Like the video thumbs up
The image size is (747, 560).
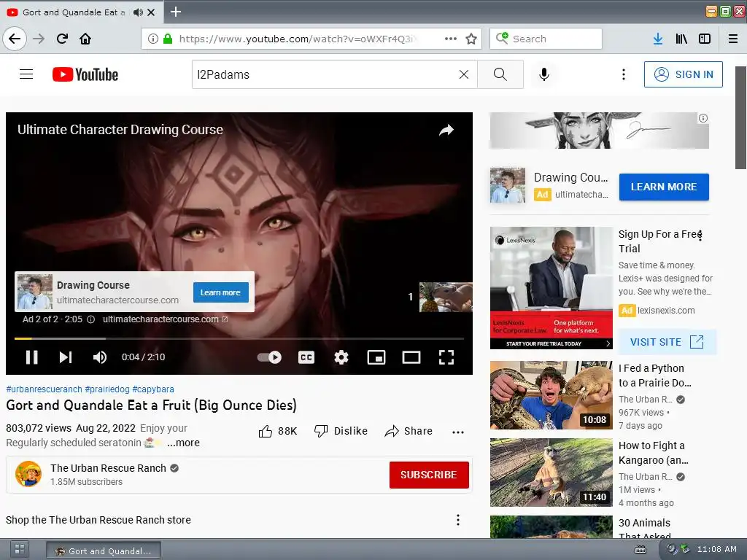[278, 431]
